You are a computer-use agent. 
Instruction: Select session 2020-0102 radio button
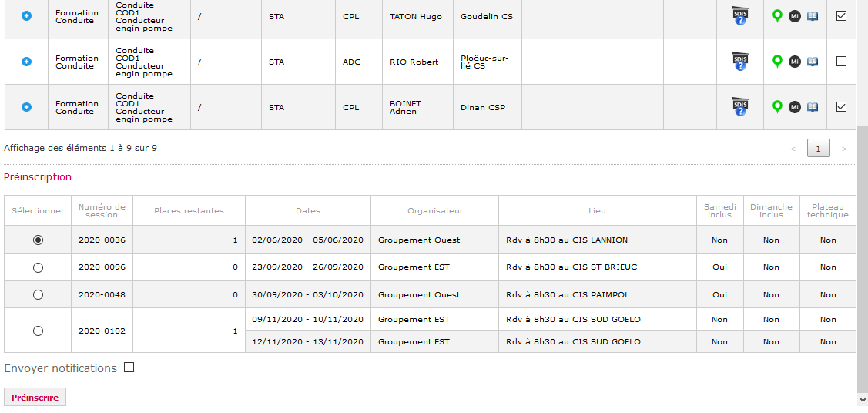[38, 331]
